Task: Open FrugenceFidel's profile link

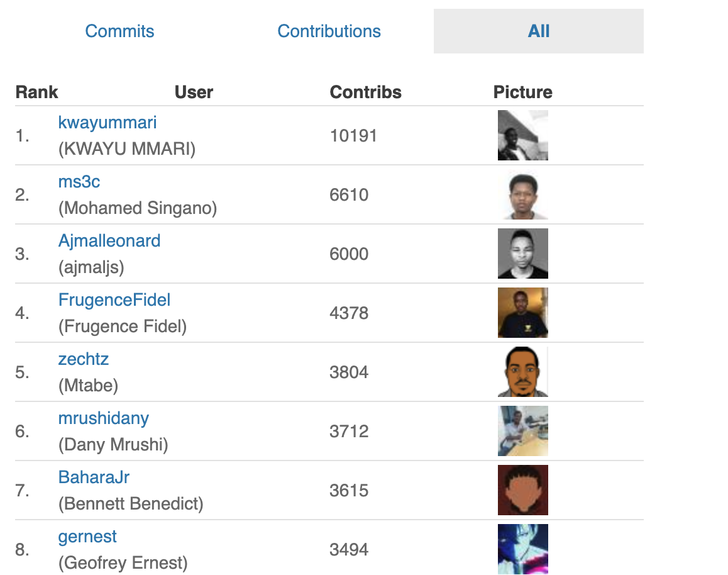Action: [x=114, y=300]
